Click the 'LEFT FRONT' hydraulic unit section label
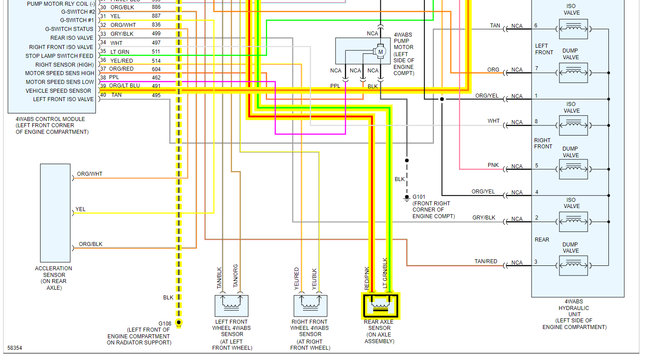Screen dimensions: 650x363 coord(544,49)
